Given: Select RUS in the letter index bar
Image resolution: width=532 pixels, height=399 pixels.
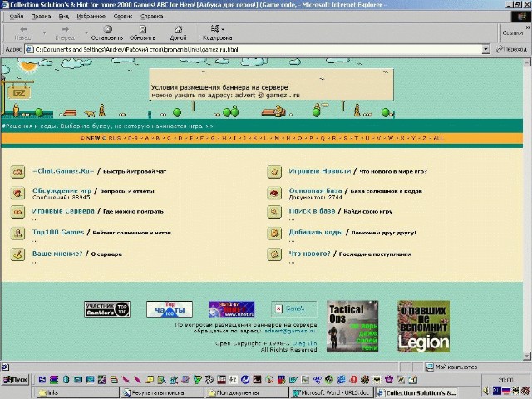Looking at the screenshot, I should [x=115, y=138].
